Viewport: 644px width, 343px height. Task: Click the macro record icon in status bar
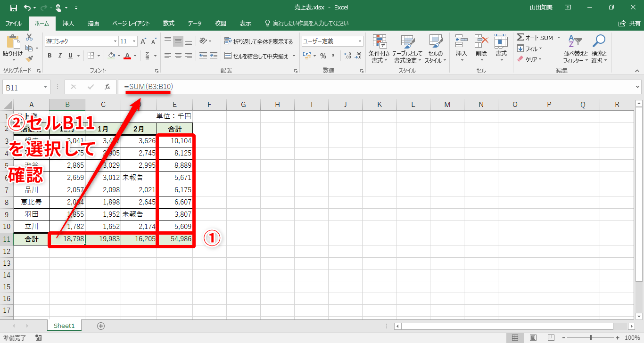38,338
